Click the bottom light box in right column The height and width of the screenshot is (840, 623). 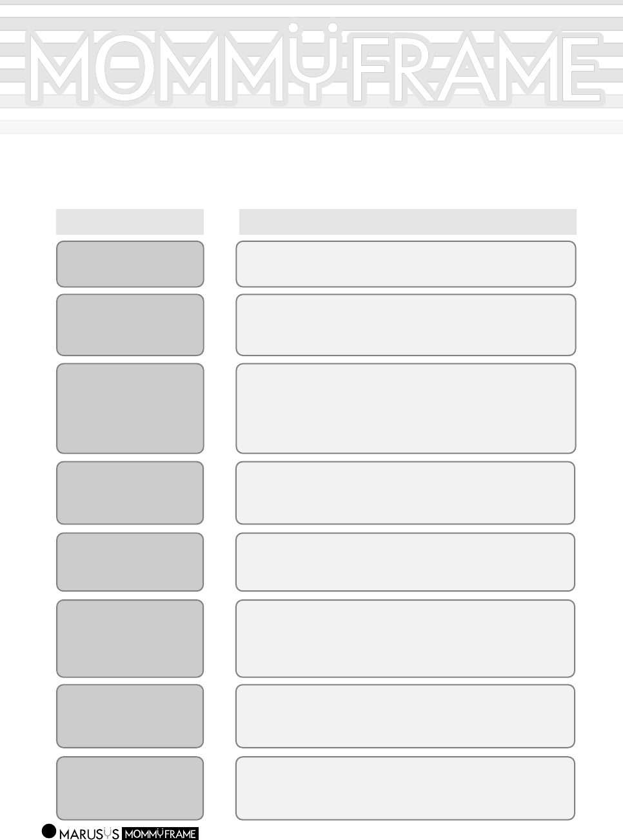coord(406,788)
